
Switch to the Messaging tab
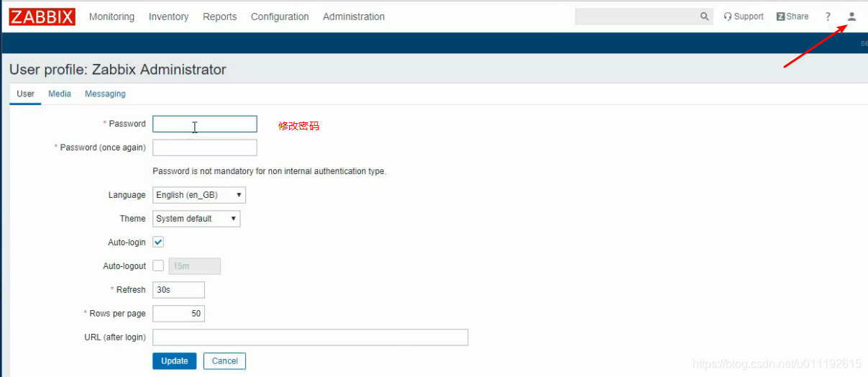coord(105,94)
